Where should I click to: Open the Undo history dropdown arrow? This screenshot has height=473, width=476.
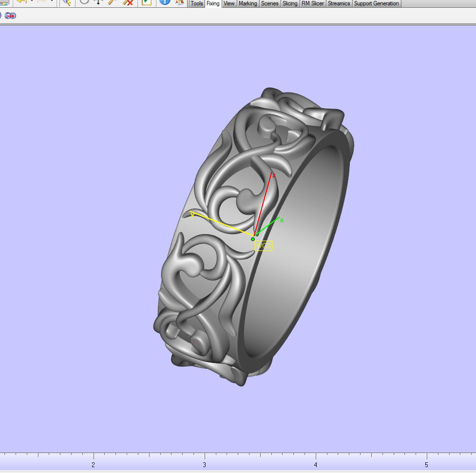coord(32,1)
